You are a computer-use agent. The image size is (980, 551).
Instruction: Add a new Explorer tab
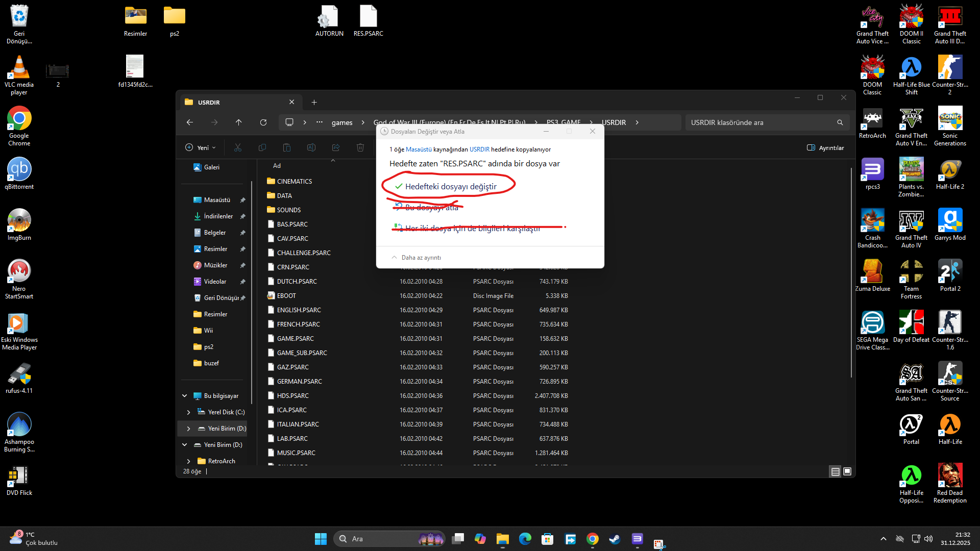point(314,102)
